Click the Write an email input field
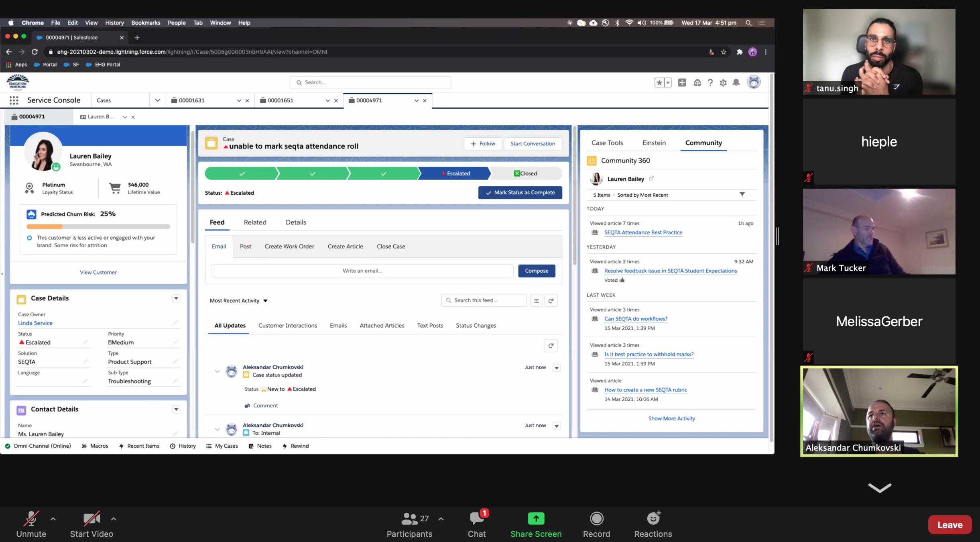Viewport: 980px width, 542px height. click(362, 271)
